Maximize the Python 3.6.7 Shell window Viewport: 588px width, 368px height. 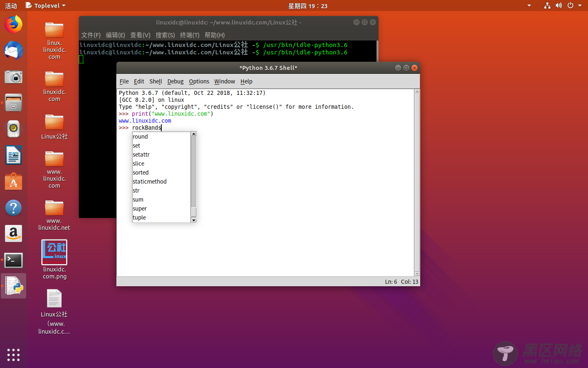(406, 68)
